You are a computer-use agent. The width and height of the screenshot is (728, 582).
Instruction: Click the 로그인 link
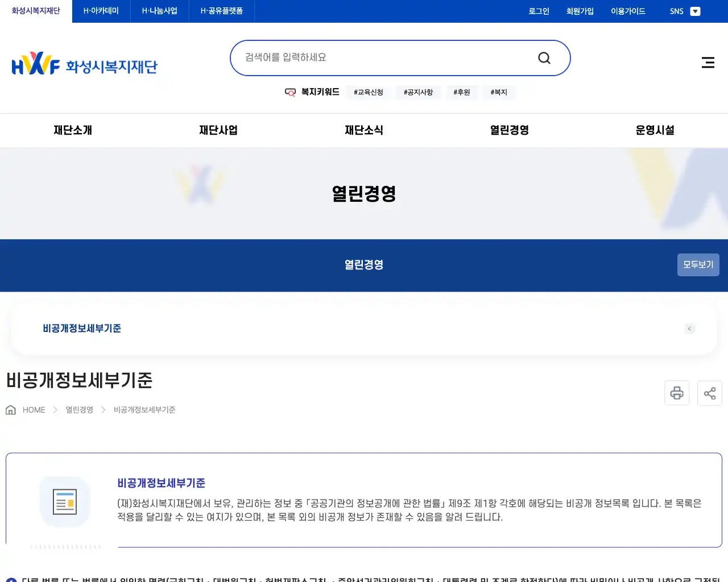click(x=538, y=11)
